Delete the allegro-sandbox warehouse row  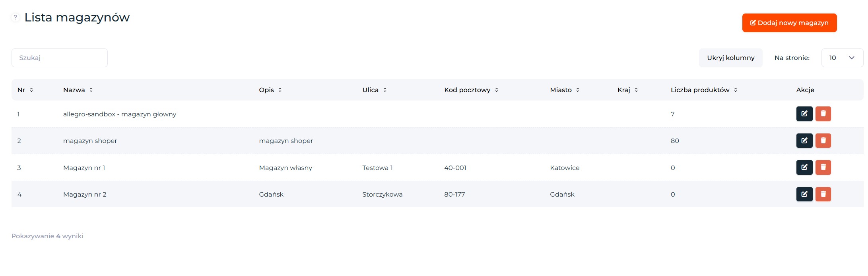click(x=823, y=114)
